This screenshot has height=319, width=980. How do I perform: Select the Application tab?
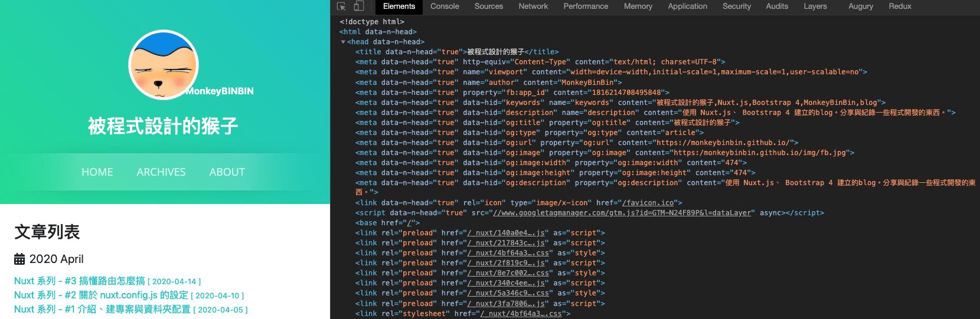(687, 6)
